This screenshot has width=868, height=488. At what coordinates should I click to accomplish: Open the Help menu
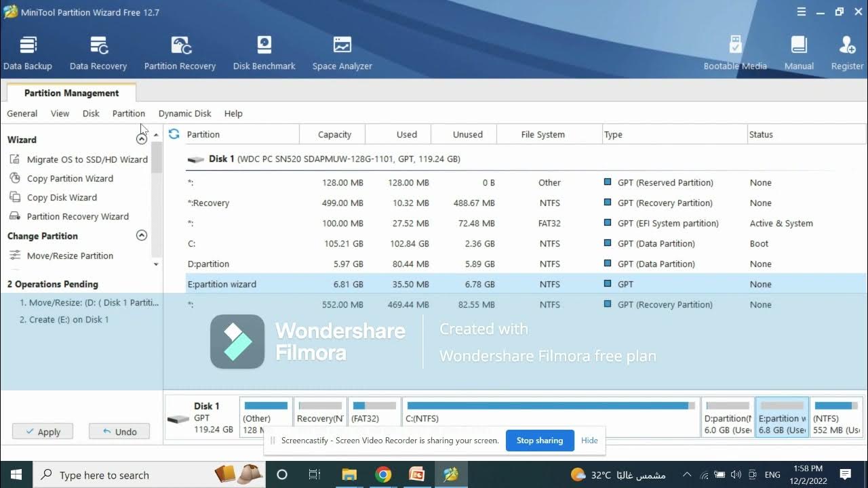233,113
